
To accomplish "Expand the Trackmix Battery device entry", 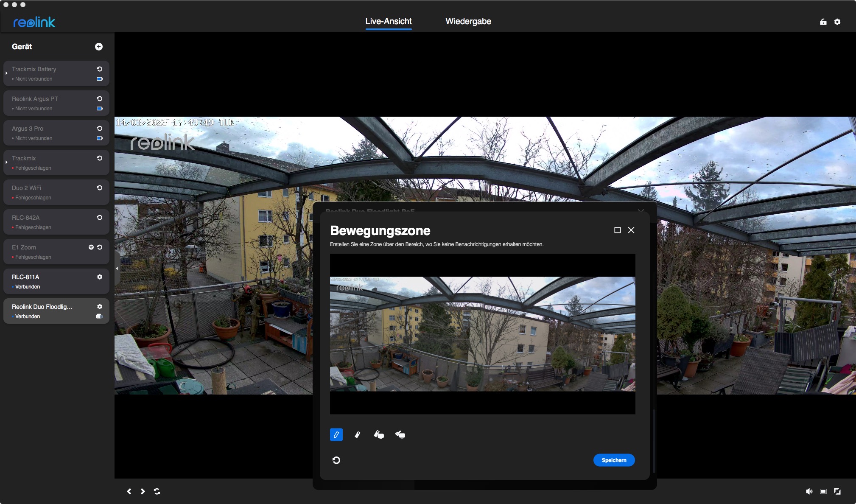I will [6, 73].
